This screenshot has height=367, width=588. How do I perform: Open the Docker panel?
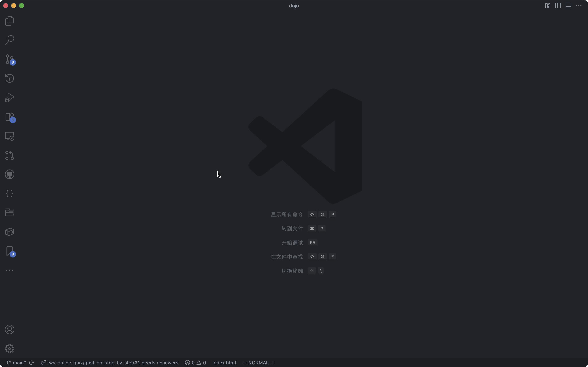tap(9, 232)
